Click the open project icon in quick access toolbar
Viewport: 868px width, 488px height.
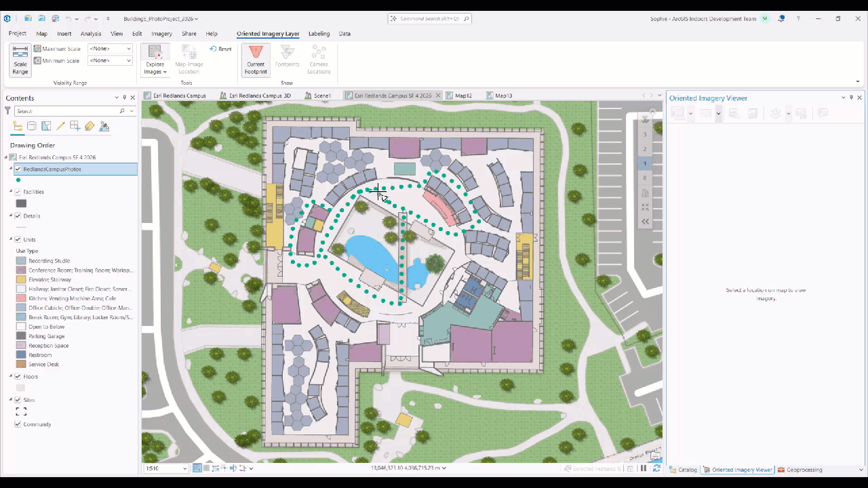(x=42, y=19)
